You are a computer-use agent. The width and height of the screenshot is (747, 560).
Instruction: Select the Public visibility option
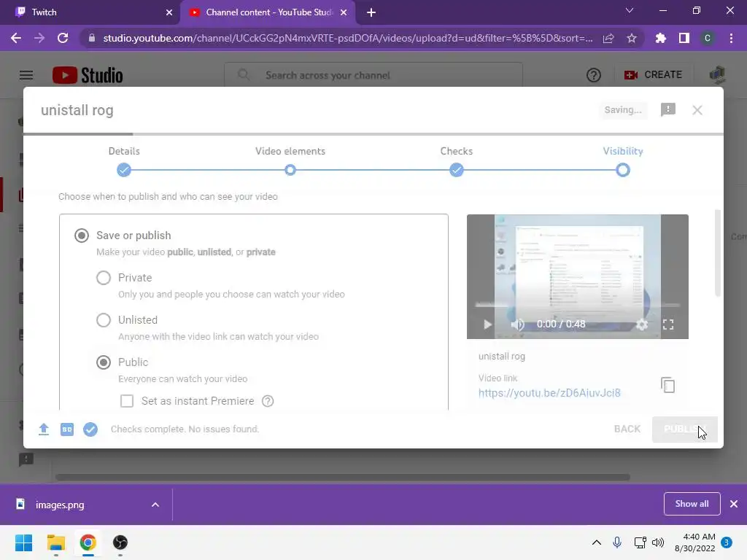104,362
